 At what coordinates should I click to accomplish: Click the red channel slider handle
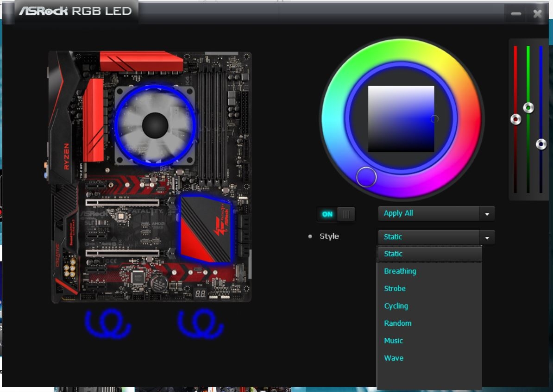(515, 119)
